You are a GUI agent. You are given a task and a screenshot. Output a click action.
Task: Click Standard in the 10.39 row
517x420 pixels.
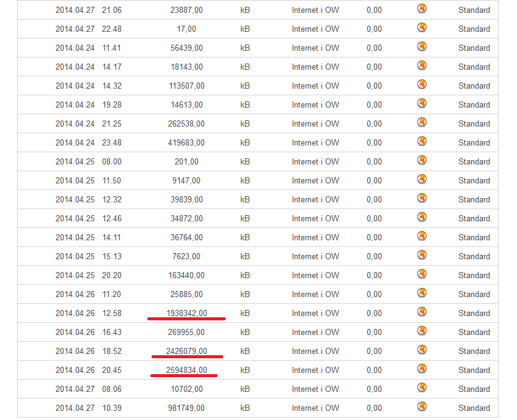(474, 408)
